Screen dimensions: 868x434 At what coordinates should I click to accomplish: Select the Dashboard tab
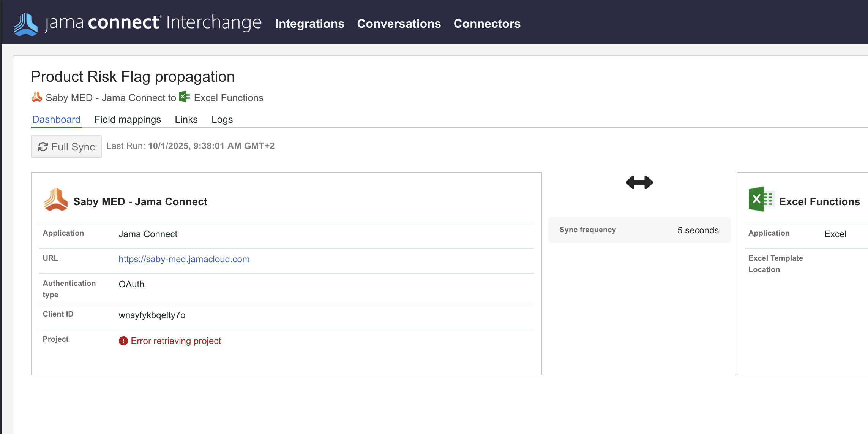coord(56,119)
